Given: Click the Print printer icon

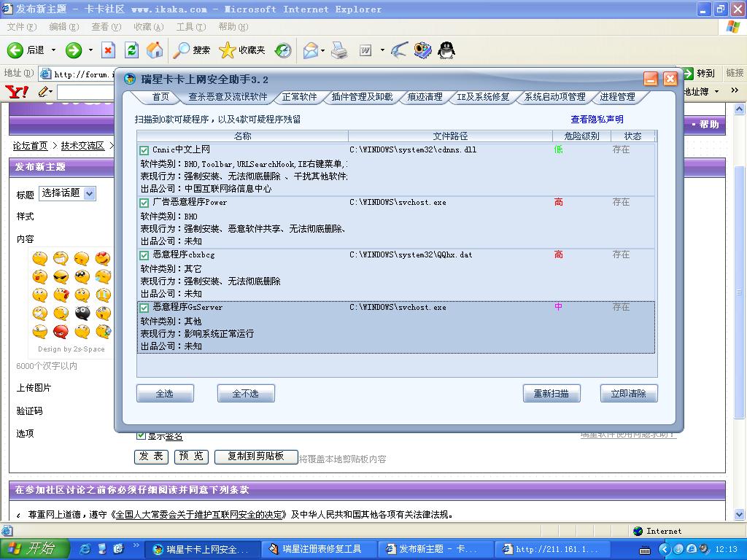Looking at the screenshot, I should (x=339, y=50).
